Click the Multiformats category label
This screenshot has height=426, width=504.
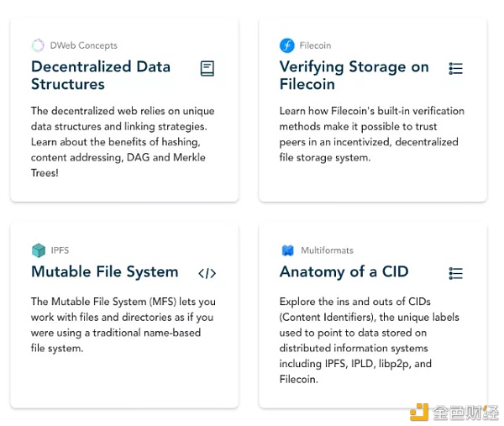(x=327, y=250)
